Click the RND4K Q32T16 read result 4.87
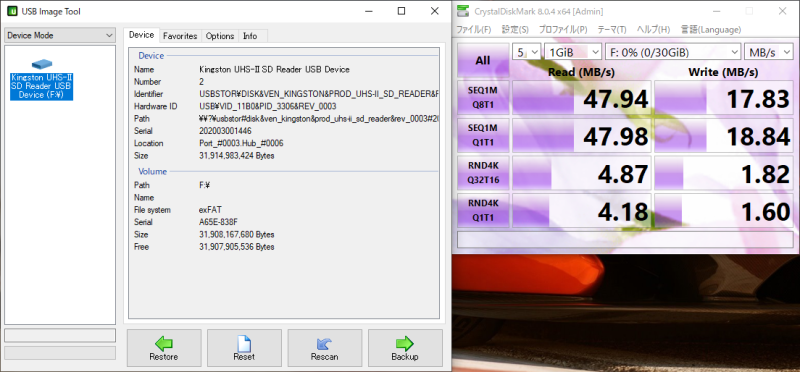800x372 pixels. coord(582,173)
